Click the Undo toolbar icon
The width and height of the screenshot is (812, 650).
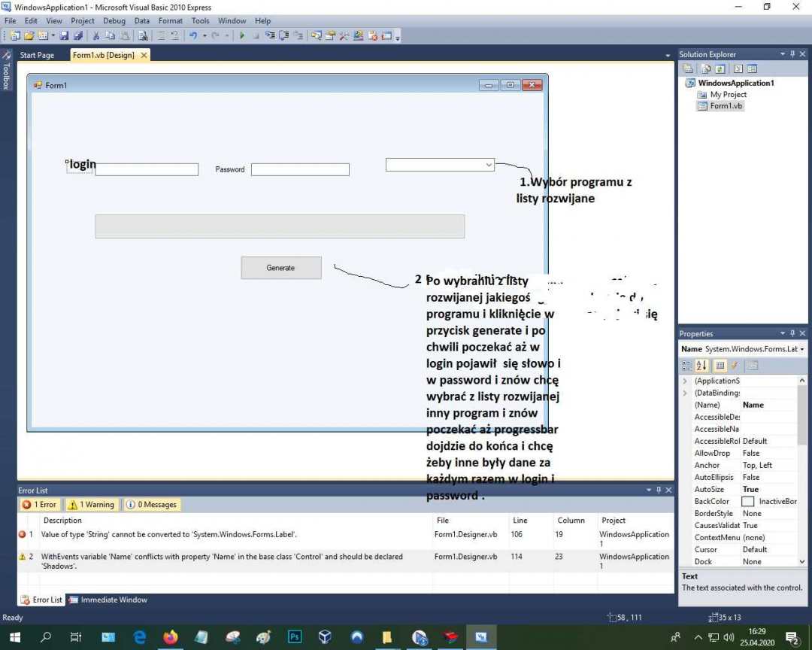pos(193,35)
